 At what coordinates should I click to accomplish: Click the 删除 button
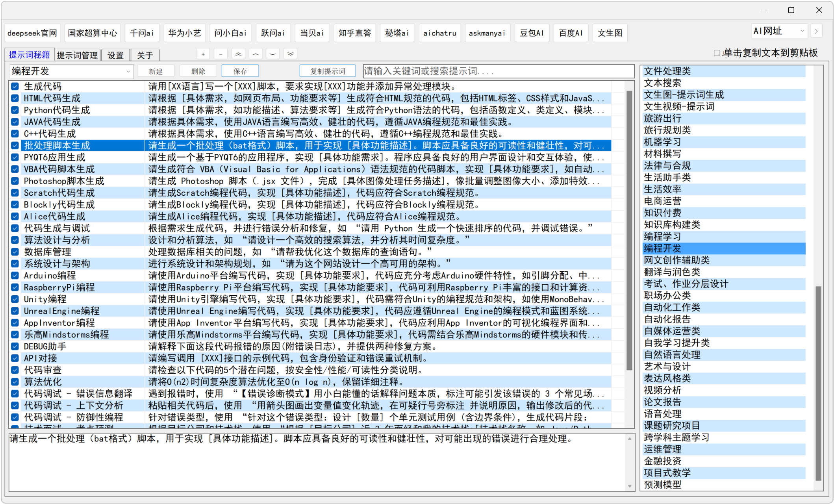tap(198, 71)
